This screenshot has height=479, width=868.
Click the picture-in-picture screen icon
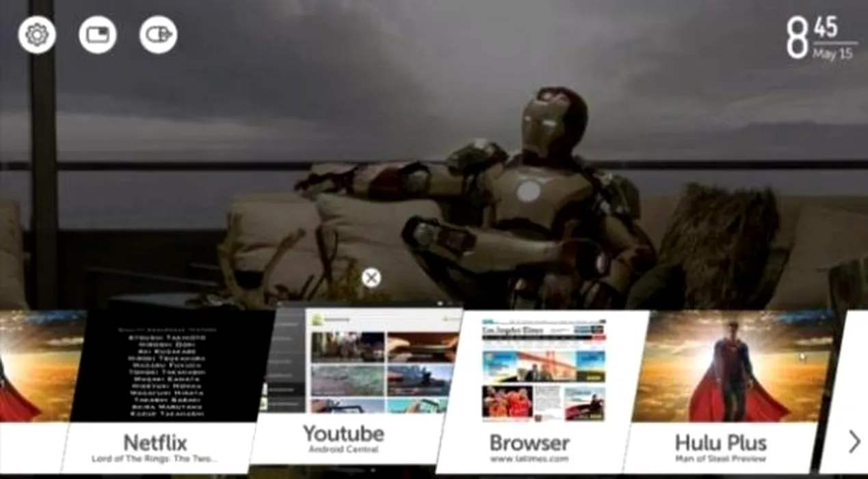point(98,34)
